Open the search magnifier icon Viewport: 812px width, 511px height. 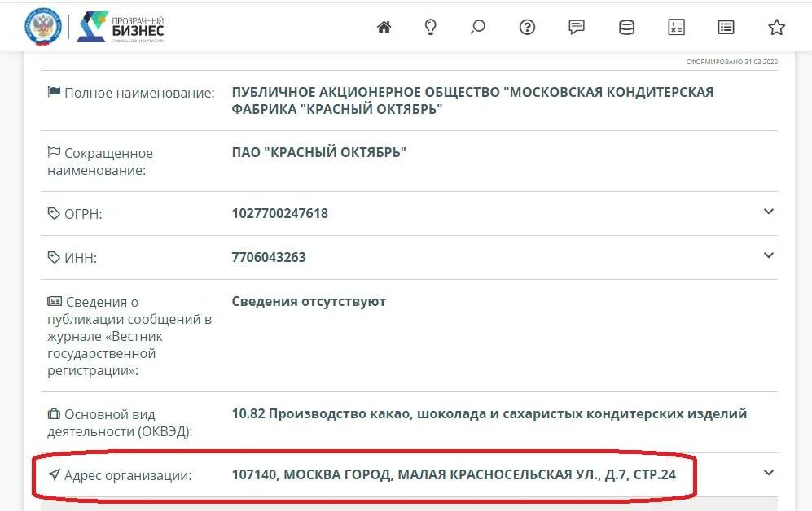(477, 27)
